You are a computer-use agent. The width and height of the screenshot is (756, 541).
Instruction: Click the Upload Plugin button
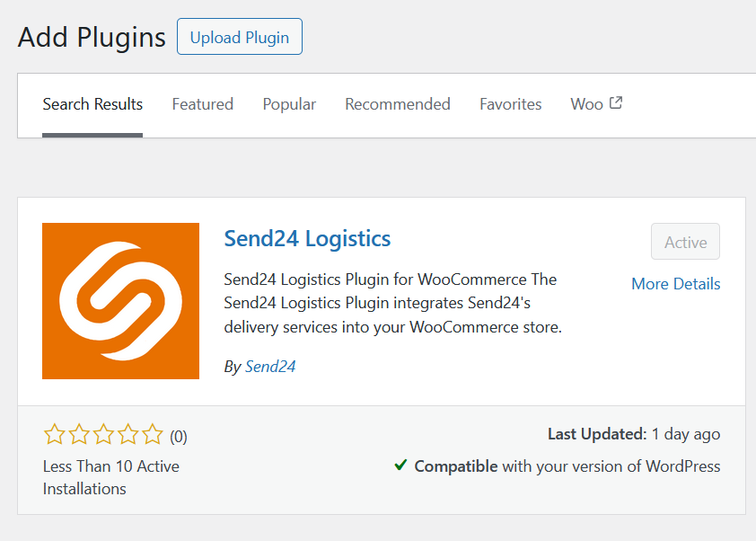click(x=239, y=37)
